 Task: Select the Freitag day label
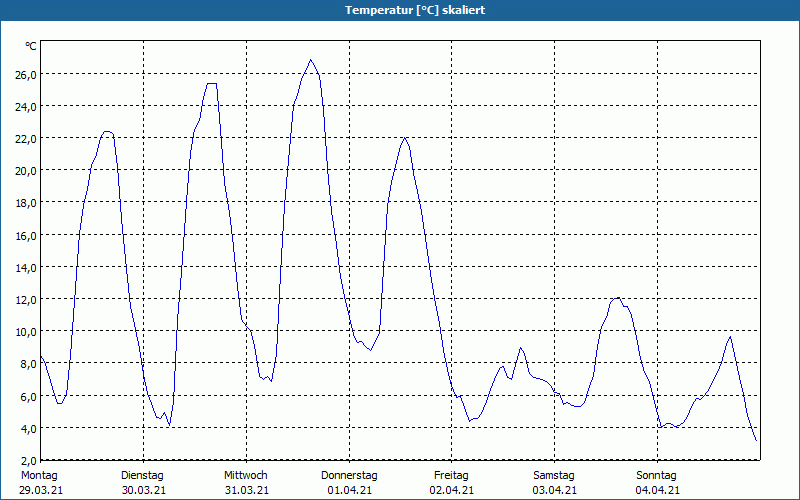coord(451,475)
